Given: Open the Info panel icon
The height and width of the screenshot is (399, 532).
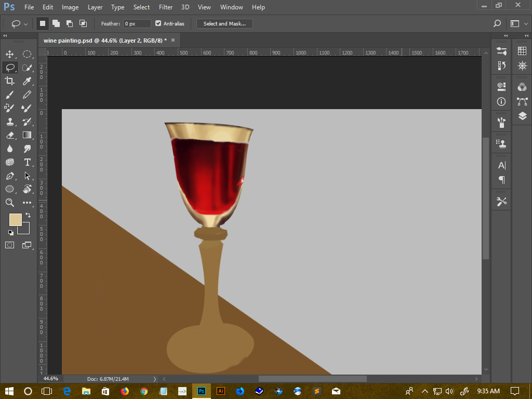Looking at the screenshot, I should 501,101.
